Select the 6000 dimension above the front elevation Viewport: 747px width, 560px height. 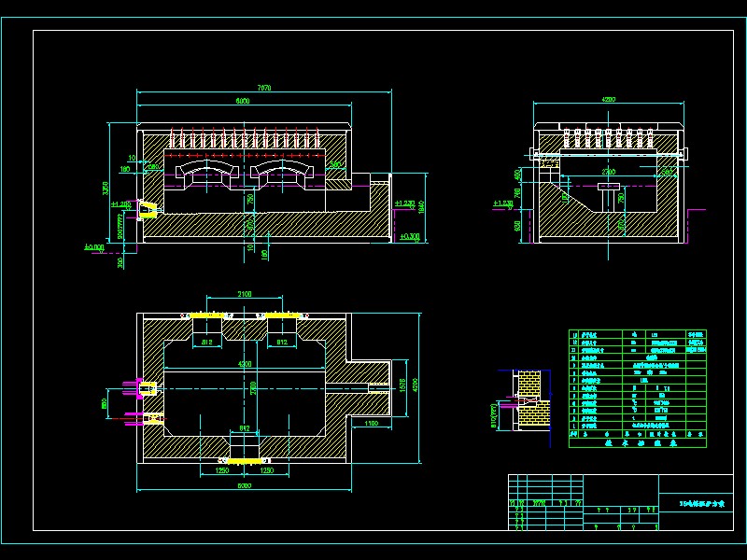243,101
